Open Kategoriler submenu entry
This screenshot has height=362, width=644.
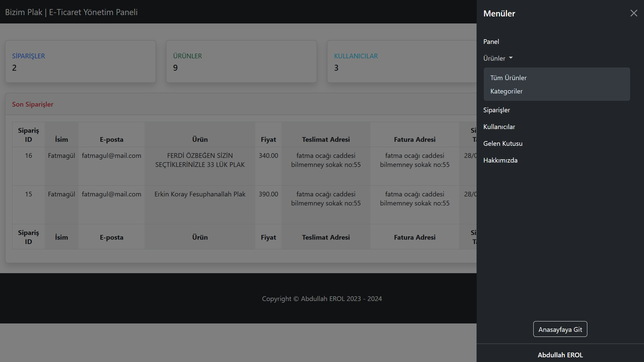(506, 91)
